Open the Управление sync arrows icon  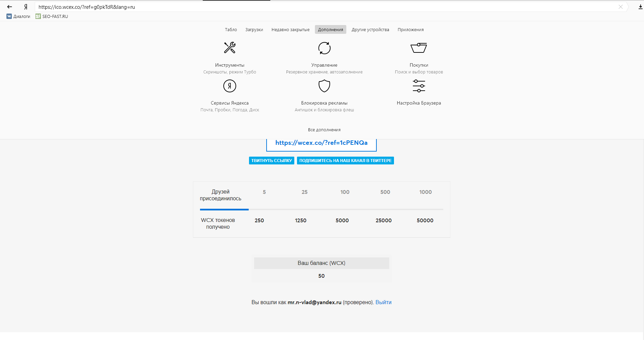point(324,48)
